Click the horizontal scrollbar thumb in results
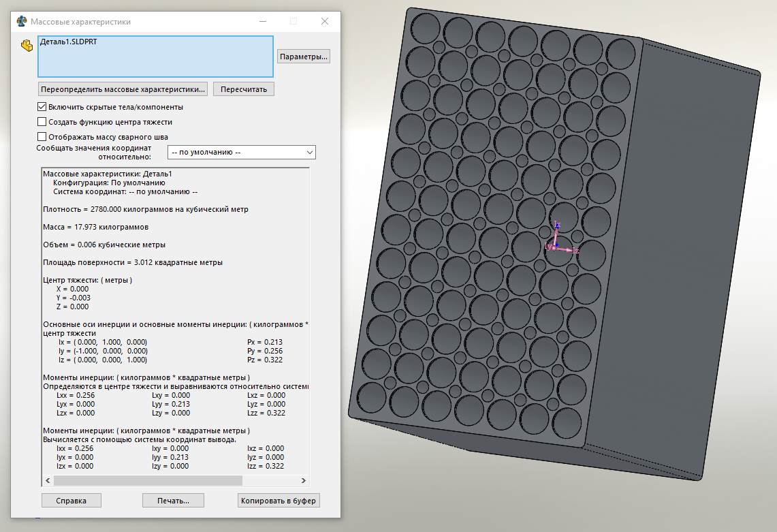This screenshot has height=532, width=777. (x=148, y=480)
